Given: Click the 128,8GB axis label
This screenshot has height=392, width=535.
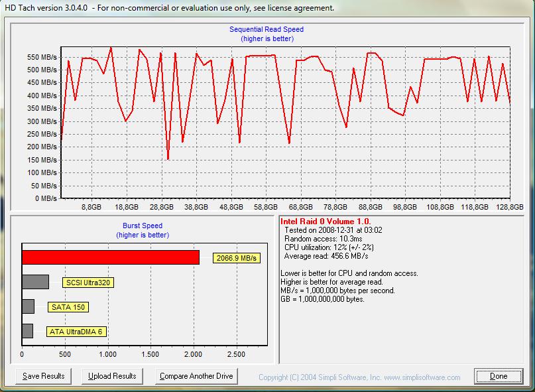Looking at the screenshot, I should click(509, 207).
